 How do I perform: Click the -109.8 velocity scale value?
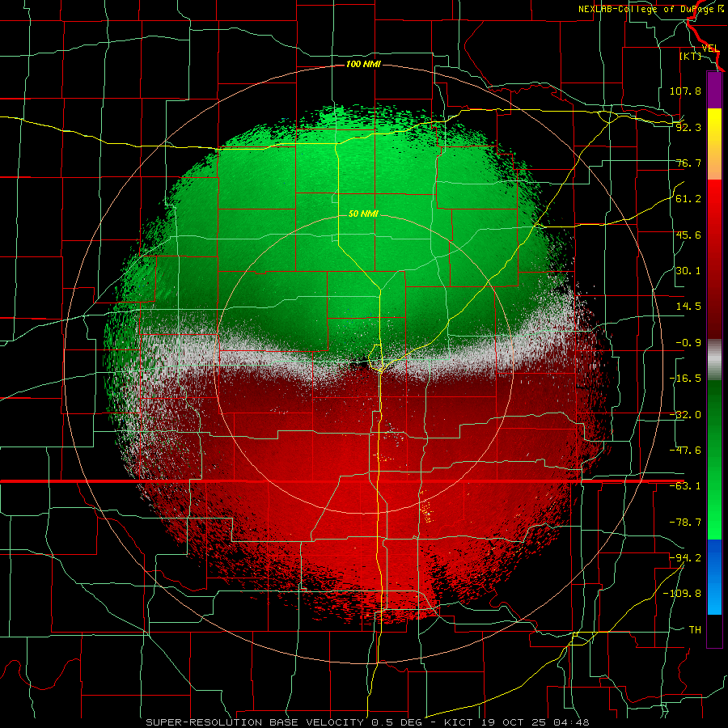pyautogui.click(x=682, y=594)
